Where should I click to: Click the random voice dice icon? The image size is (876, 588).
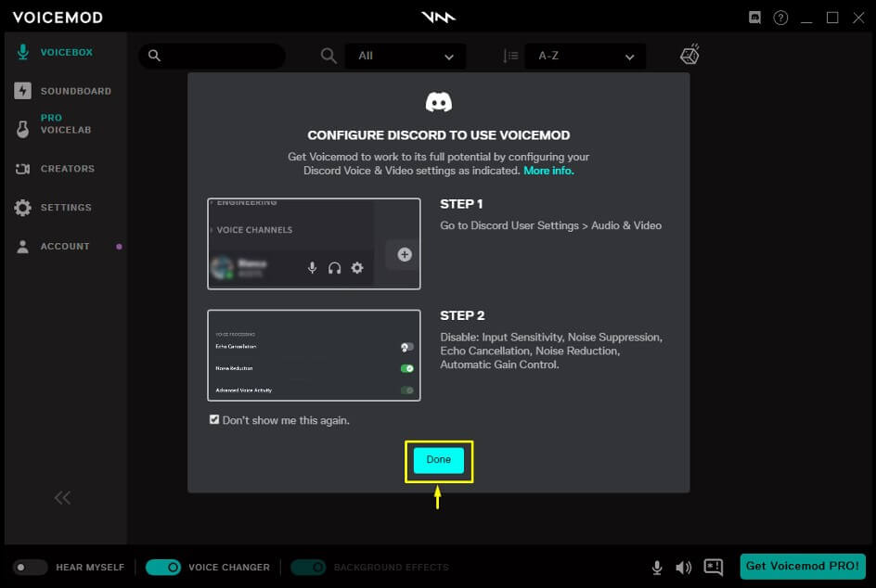click(689, 55)
